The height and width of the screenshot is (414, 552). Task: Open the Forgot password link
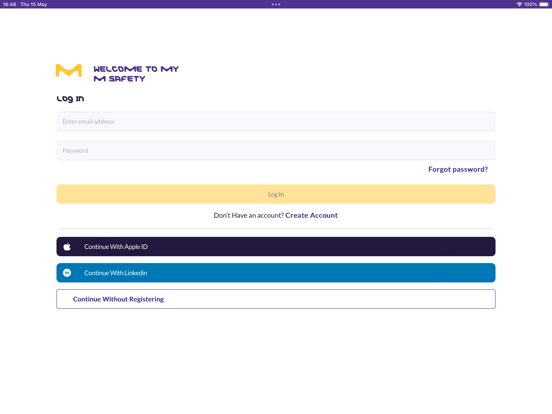tap(458, 169)
